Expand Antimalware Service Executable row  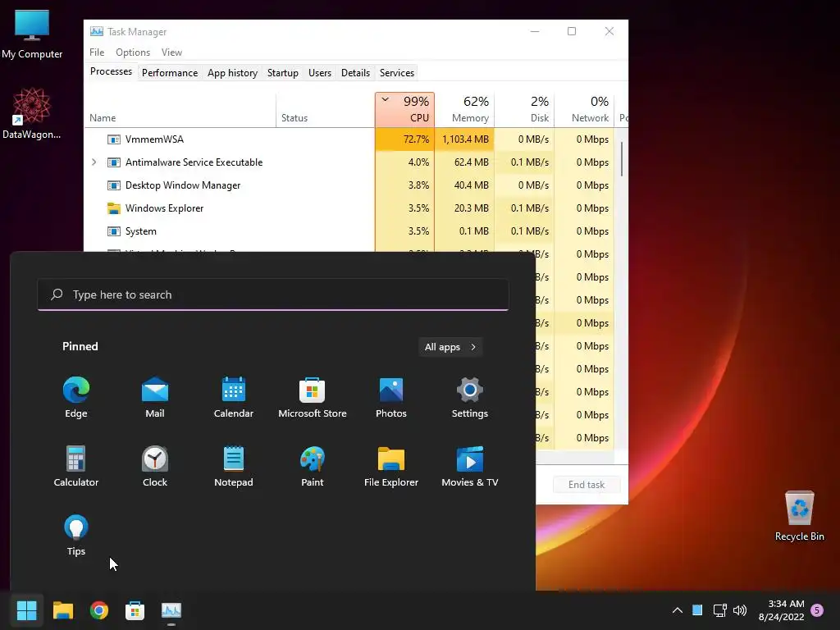click(94, 162)
